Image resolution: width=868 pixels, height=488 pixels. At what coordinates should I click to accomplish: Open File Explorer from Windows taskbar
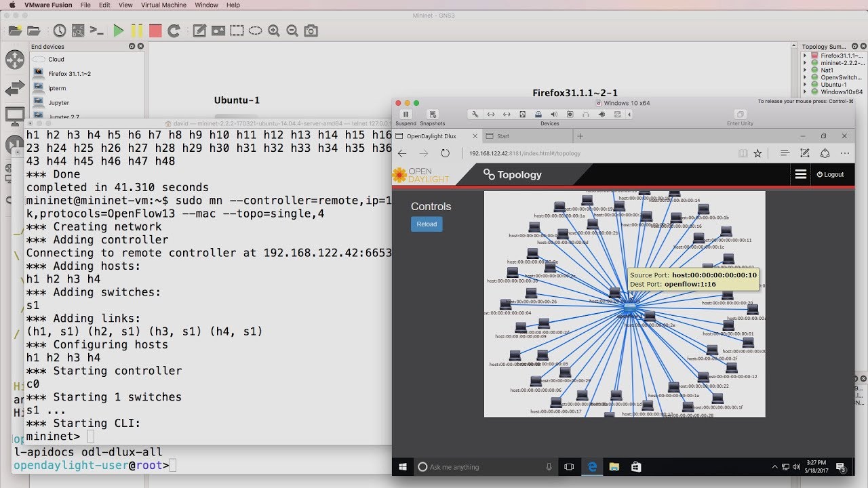tap(614, 466)
